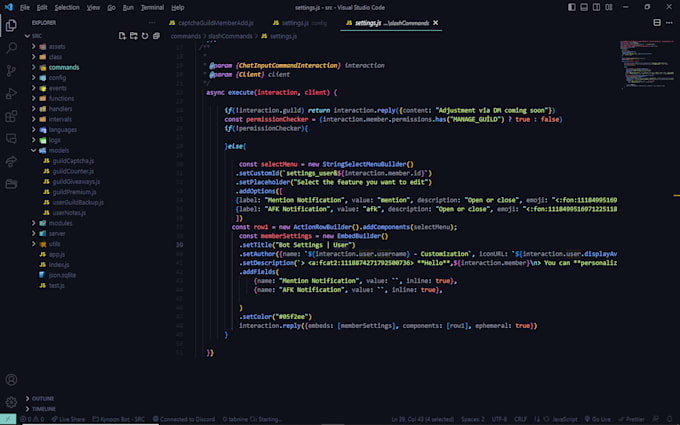680x425 pixels.
Task: Toggle the bottom panel layout button
Action: click(x=584, y=7)
